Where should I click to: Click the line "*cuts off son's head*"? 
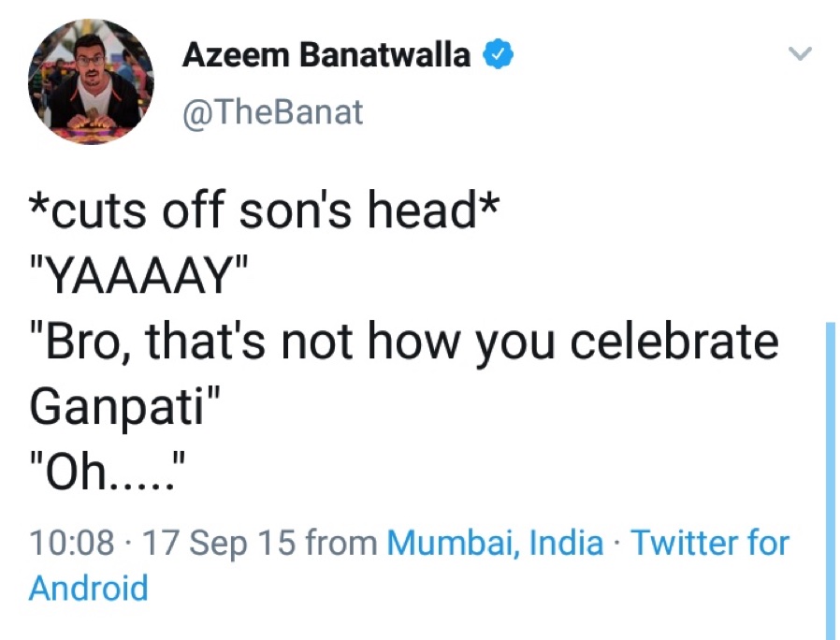(261, 211)
